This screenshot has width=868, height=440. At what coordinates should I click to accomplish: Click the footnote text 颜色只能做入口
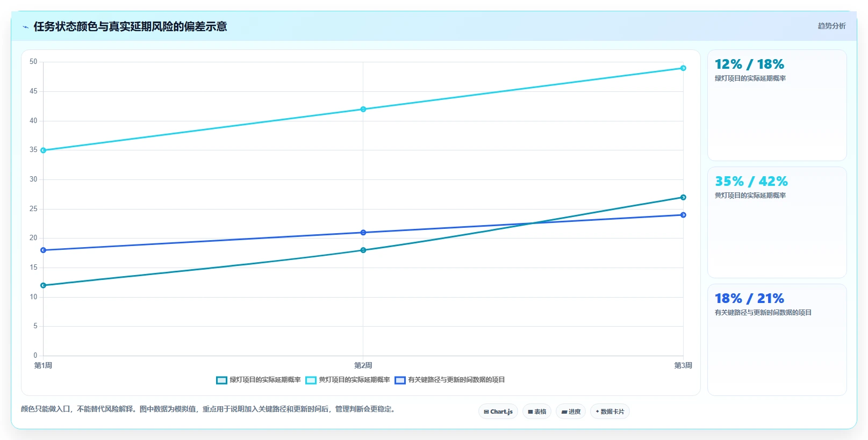point(46,409)
